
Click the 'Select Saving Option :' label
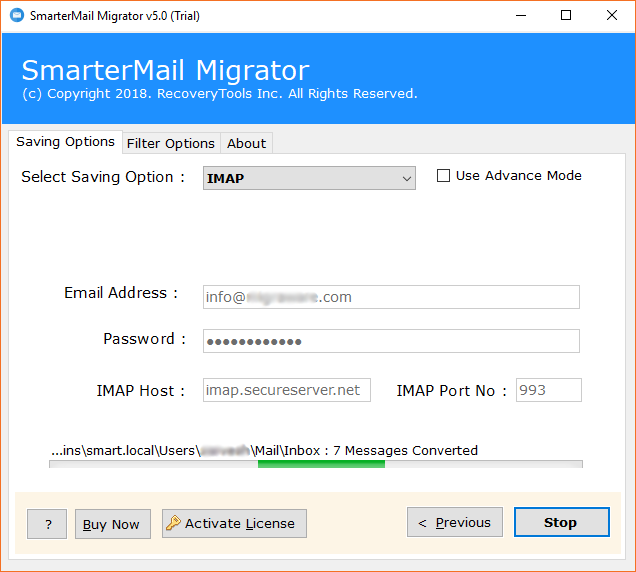coord(103,177)
